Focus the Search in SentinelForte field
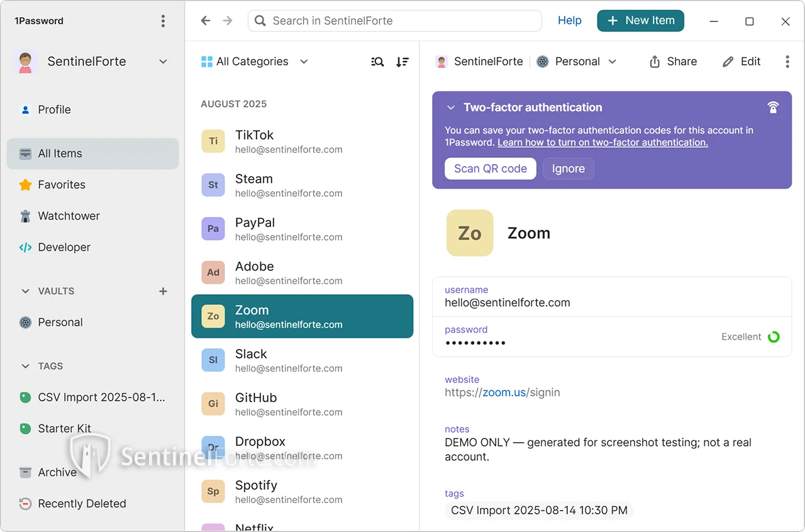The height and width of the screenshot is (532, 805). (395, 21)
